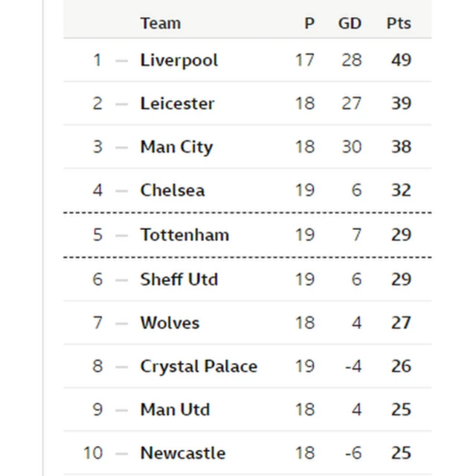Open Chelsea's team page
Image resolution: width=476 pixels, height=476 pixels.
point(172,190)
